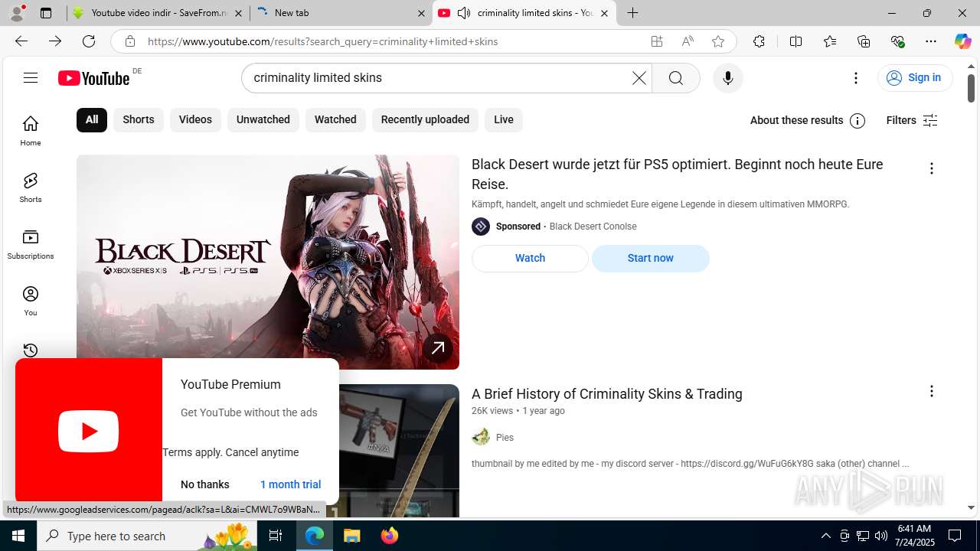Click the Sign in button
Screen dimensions: 980x551
tap(915, 78)
